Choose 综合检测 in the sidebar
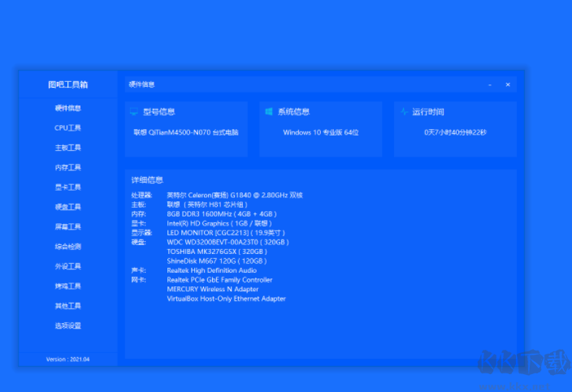Image resolution: width=572 pixels, height=392 pixels. coord(67,247)
